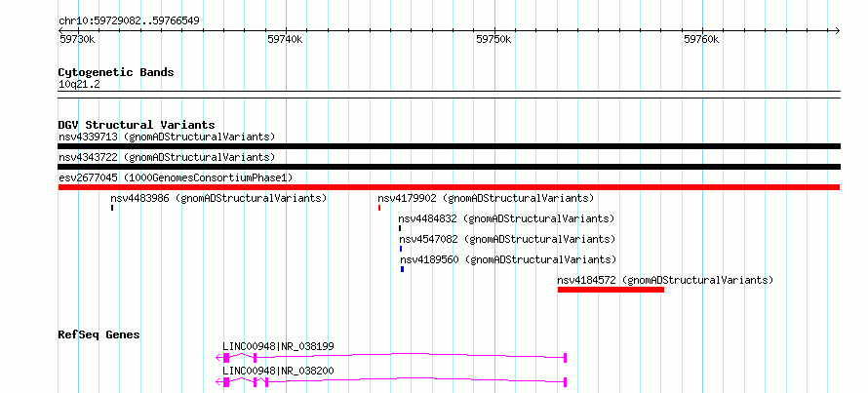The width and height of the screenshot is (868, 393).
Task: Click the nsv4179902 small red marker
Action: click(379, 208)
